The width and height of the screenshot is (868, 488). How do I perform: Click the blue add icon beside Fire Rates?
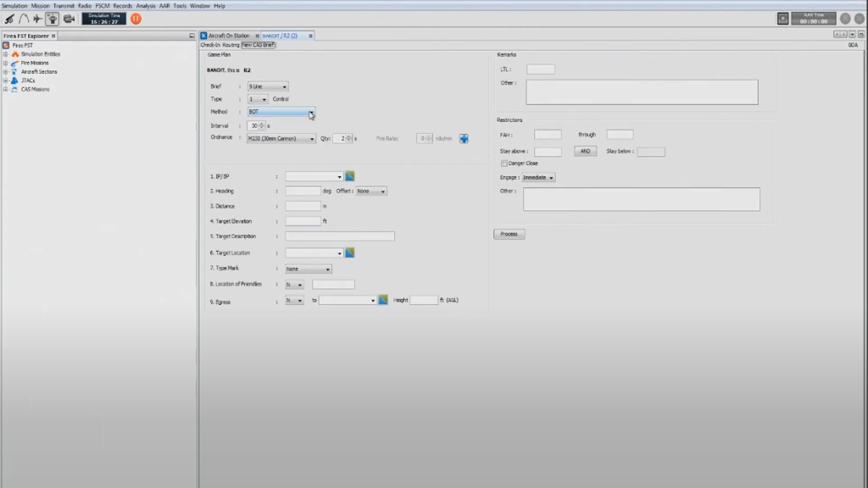point(464,138)
